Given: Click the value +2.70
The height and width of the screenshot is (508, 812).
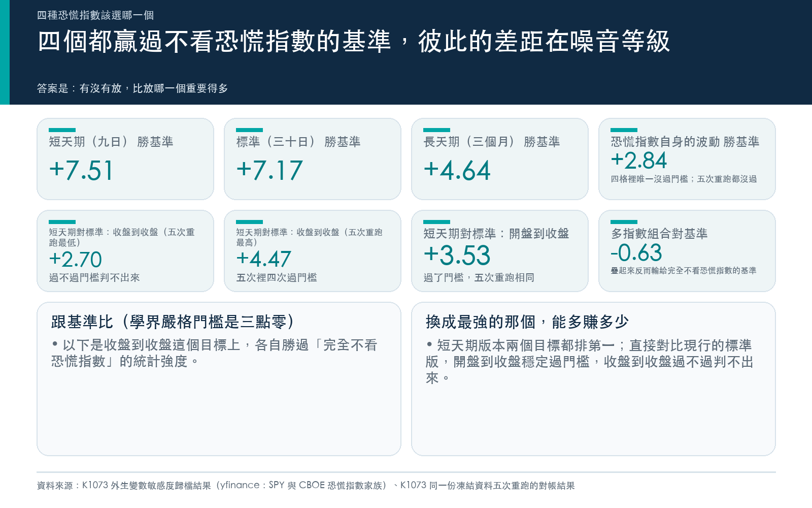Looking at the screenshot, I should point(76,260).
